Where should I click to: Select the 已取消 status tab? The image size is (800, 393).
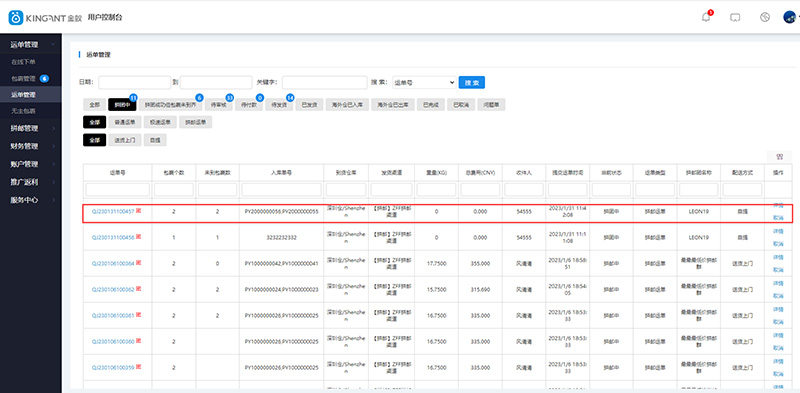461,105
